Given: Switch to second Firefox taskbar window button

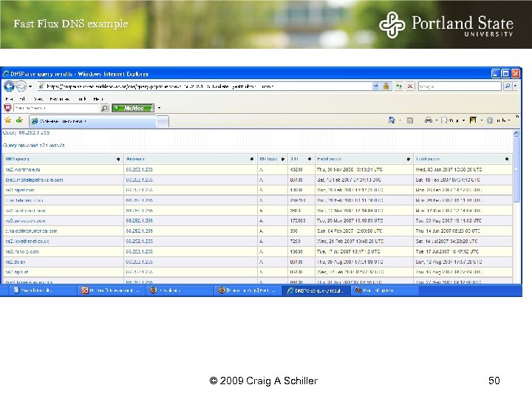Looking at the screenshot, I should [x=248, y=290].
